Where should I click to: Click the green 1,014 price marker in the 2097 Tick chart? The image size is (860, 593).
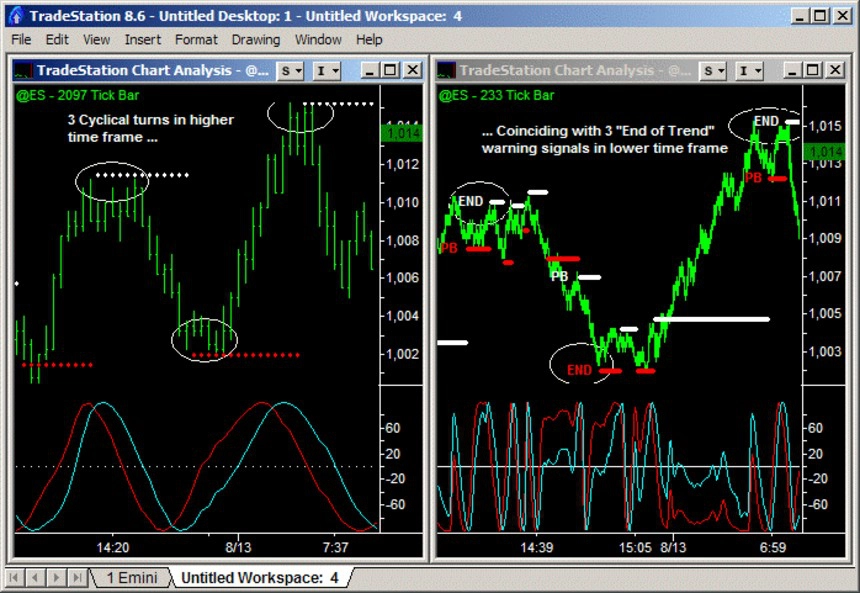(402, 133)
